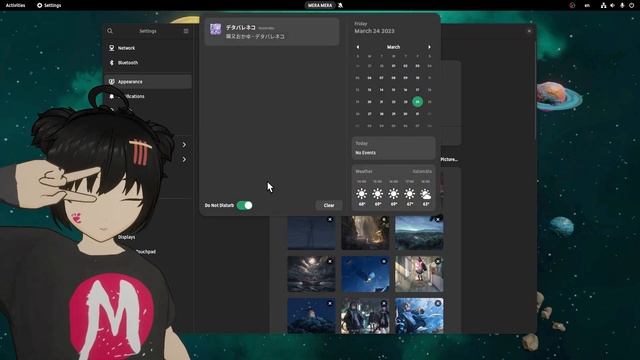The image size is (640, 360).
Task: Open the Activities overview
Action: coord(15,5)
